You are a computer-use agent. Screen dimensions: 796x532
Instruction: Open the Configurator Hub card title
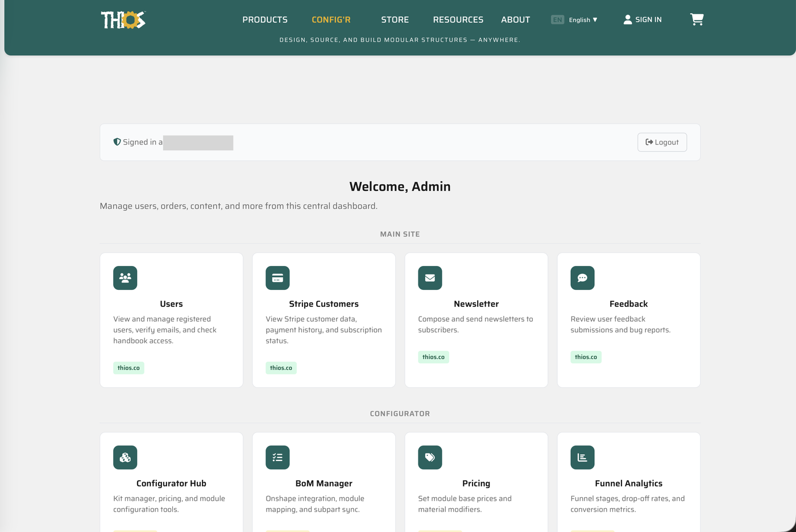[x=171, y=484]
